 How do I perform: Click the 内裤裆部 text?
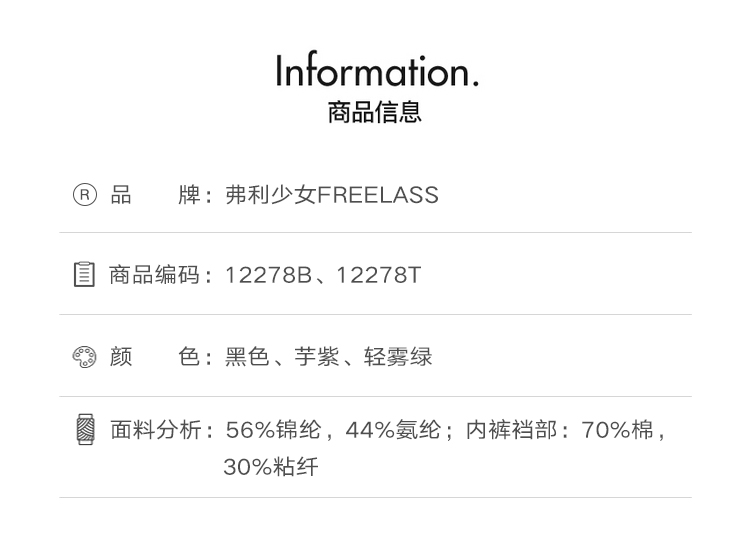[x=509, y=430]
